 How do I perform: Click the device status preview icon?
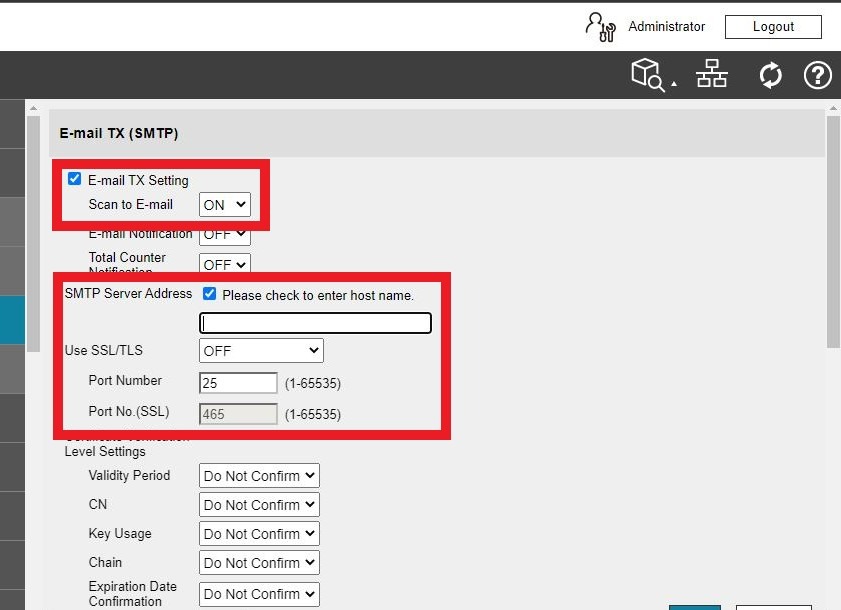[649, 74]
